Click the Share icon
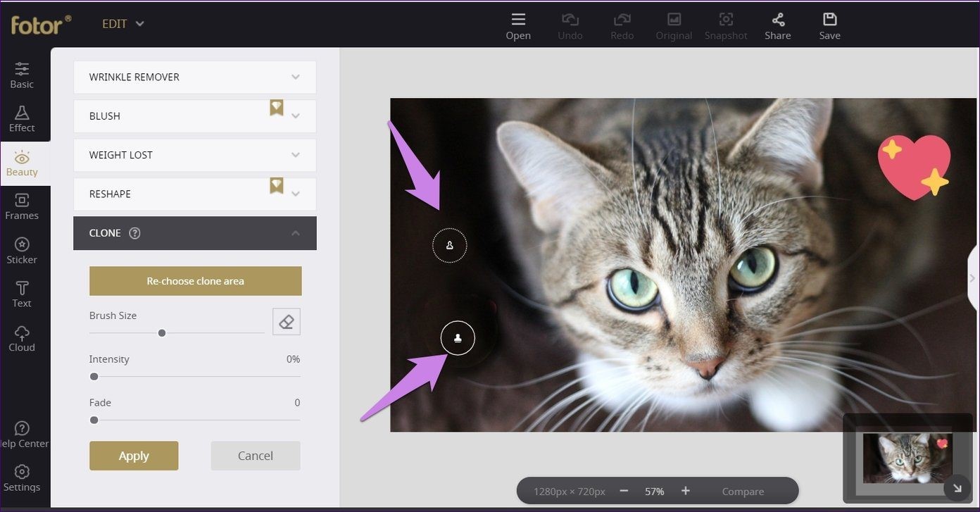980x512 pixels. point(777,20)
